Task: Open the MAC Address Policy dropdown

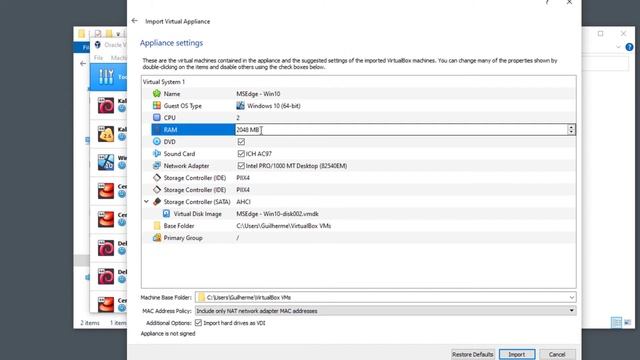Action: coord(571,311)
